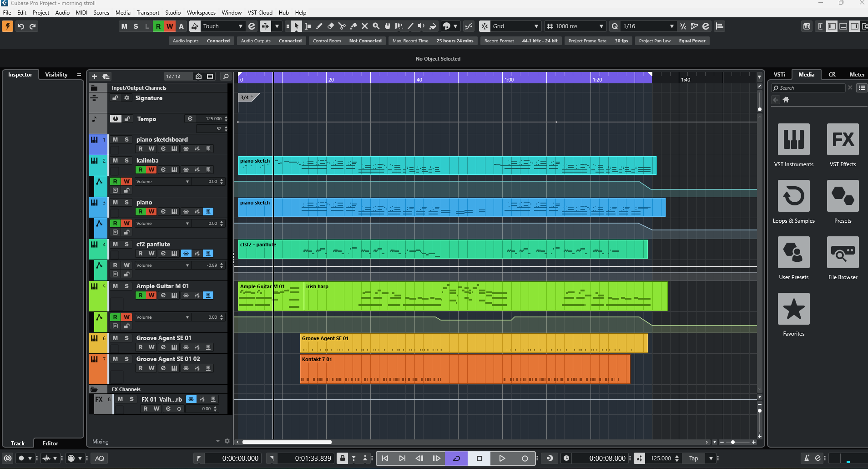The image size is (868, 469).
Task: Toggle Read automation on Ample Guitar track
Action: coord(140,295)
